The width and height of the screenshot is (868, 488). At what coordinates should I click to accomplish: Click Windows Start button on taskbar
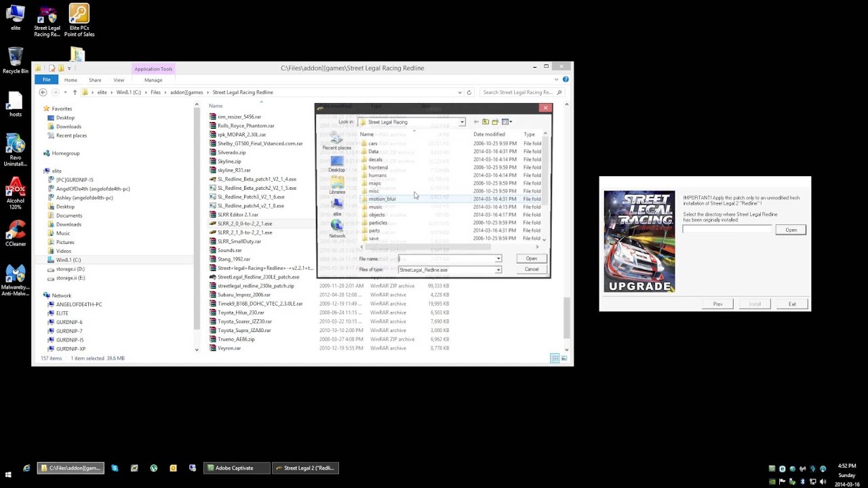pyautogui.click(x=9, y=476)
